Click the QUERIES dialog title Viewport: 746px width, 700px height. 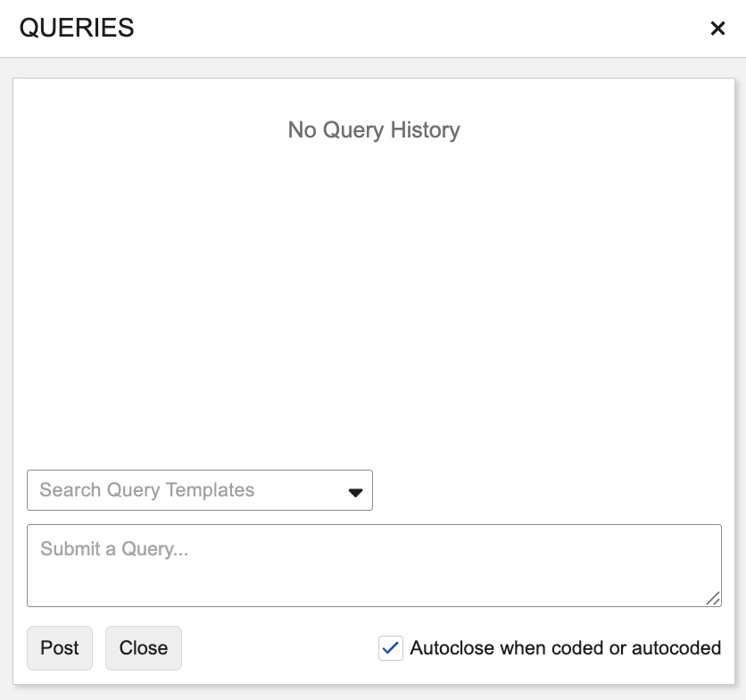(x=77, y=29)
